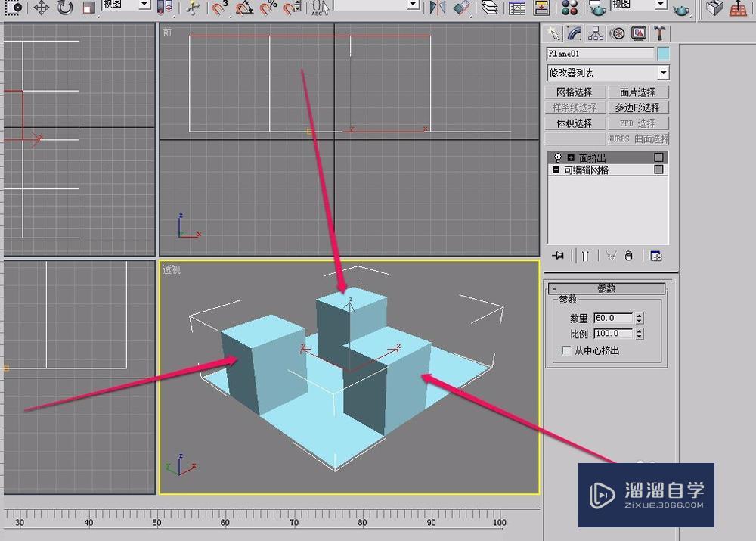Click Make Unique icon under modifier stack
Viewport: 756px width, 541px height.
point(611,255)
